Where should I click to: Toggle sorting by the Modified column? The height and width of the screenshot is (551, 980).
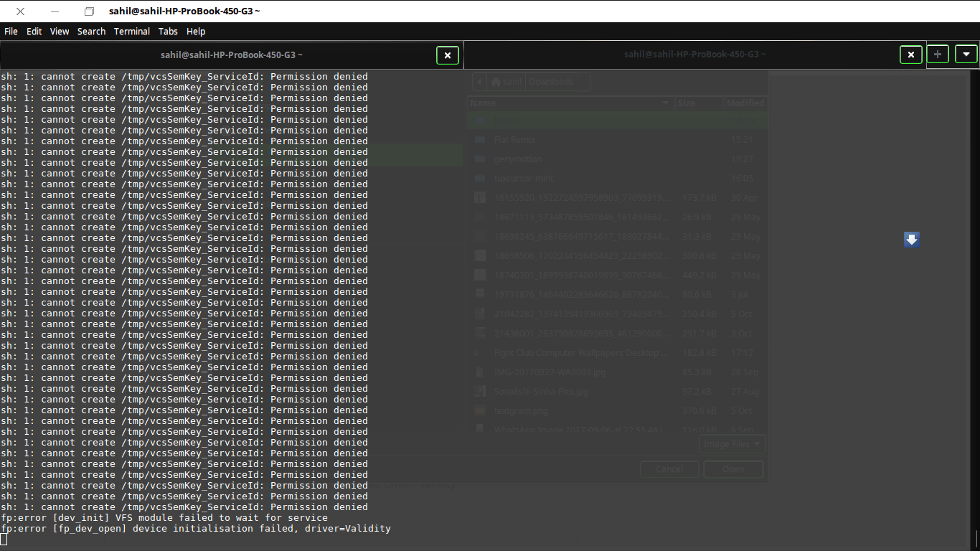point(744,103)
